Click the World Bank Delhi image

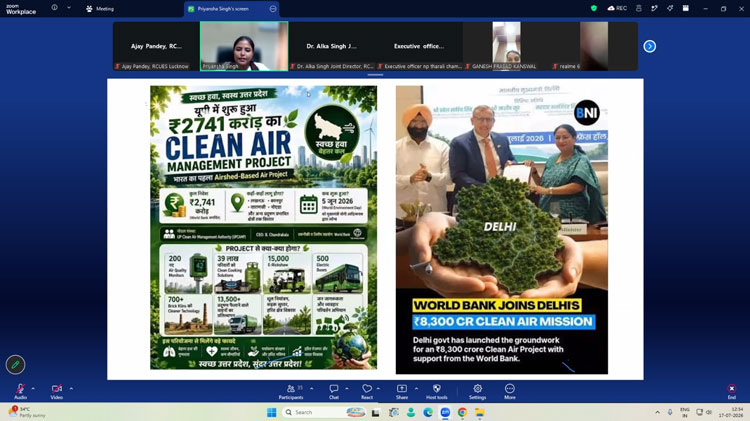tap(502, 230)
